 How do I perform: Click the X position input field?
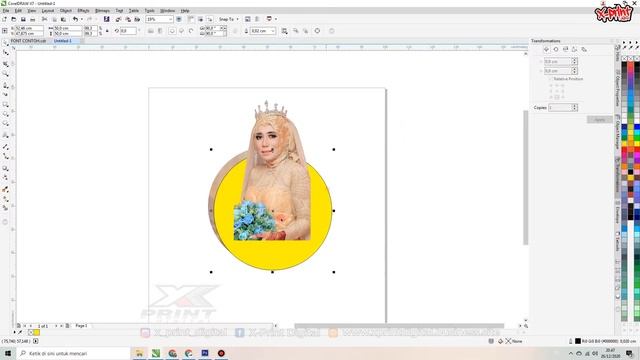(x=29, y=28)
